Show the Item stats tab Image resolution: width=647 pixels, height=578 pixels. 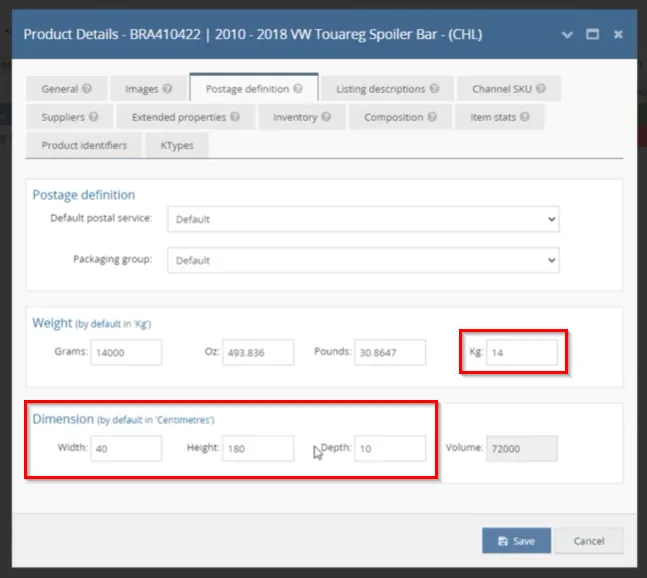(500, 117)
